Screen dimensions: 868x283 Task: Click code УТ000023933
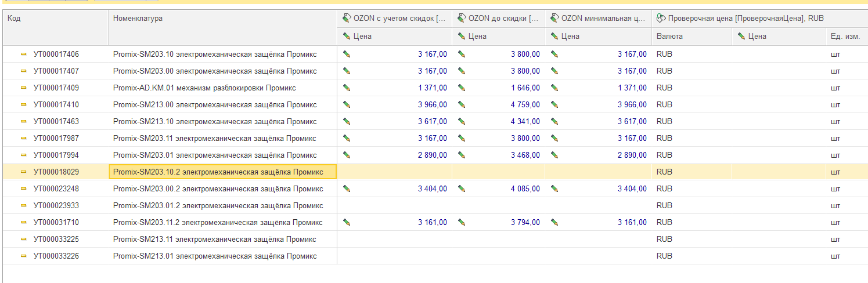(x=56, y=206)
